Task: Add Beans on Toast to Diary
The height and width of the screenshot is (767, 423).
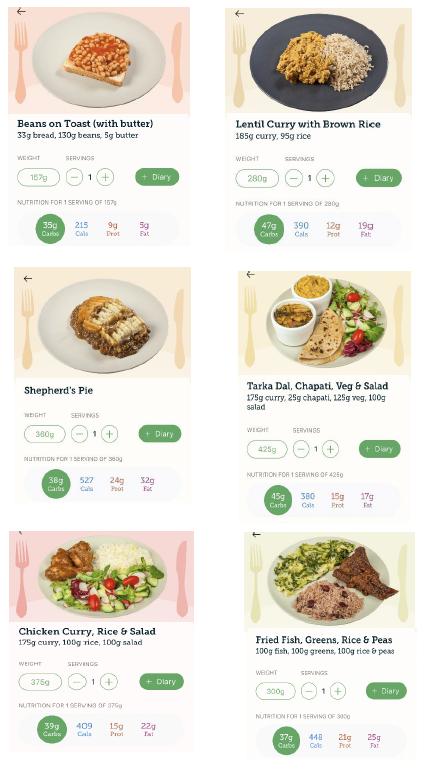Action: (x=157, y=177)
